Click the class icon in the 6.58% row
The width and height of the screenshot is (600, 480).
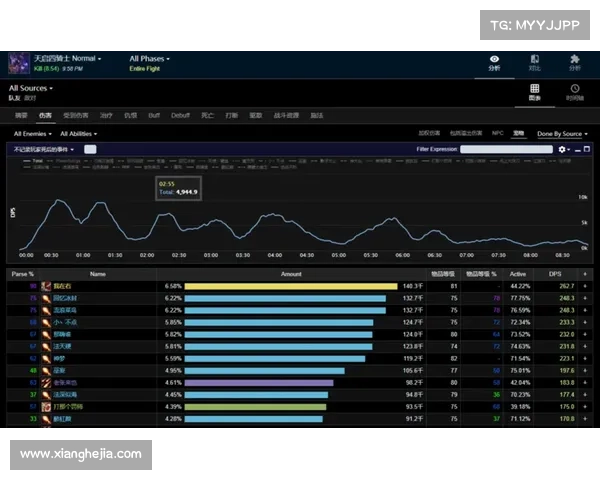pos(46,286)
